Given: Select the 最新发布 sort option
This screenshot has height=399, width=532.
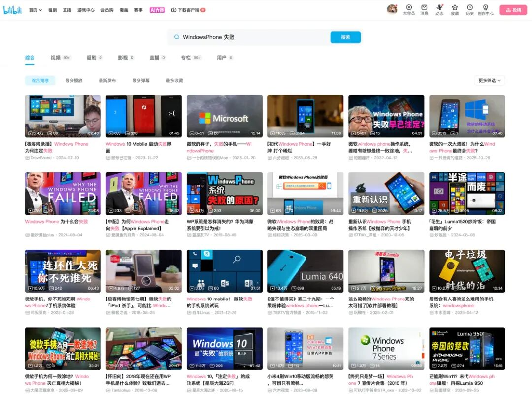Looking at the screenshot, I should click(107, 80).
